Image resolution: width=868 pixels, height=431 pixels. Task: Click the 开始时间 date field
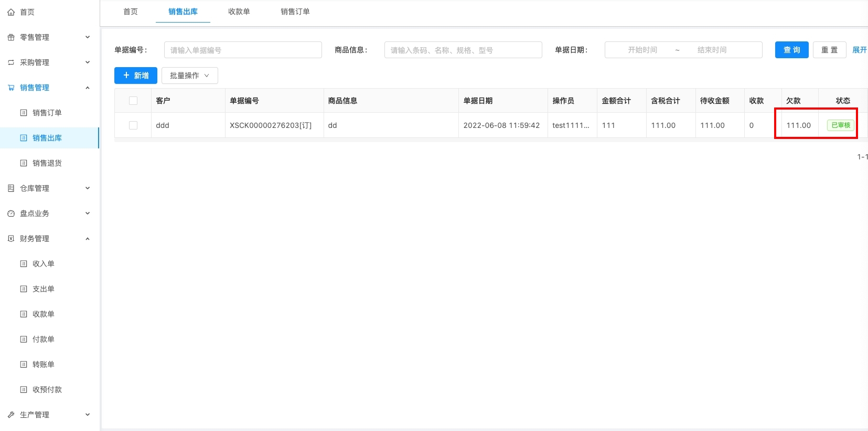642,50
